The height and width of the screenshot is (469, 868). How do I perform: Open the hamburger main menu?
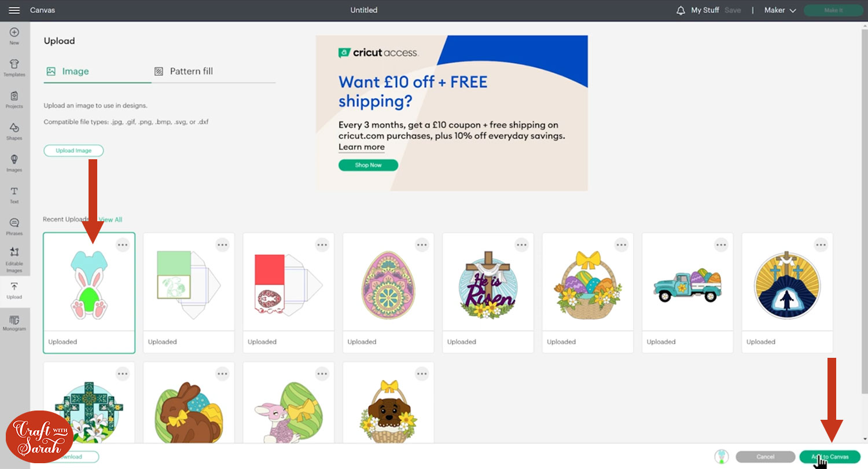point(14,10)
